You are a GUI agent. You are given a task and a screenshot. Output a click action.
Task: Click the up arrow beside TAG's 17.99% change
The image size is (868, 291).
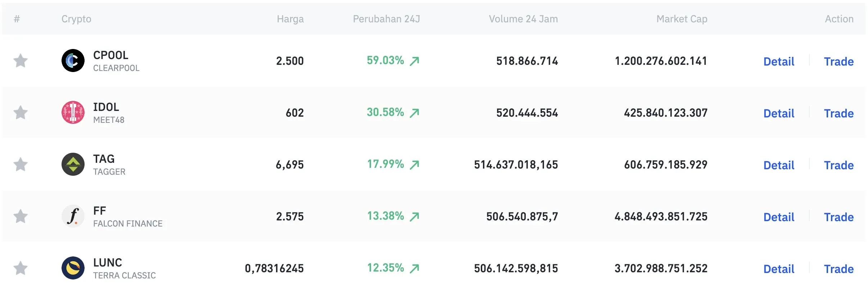tap(415, 164)
